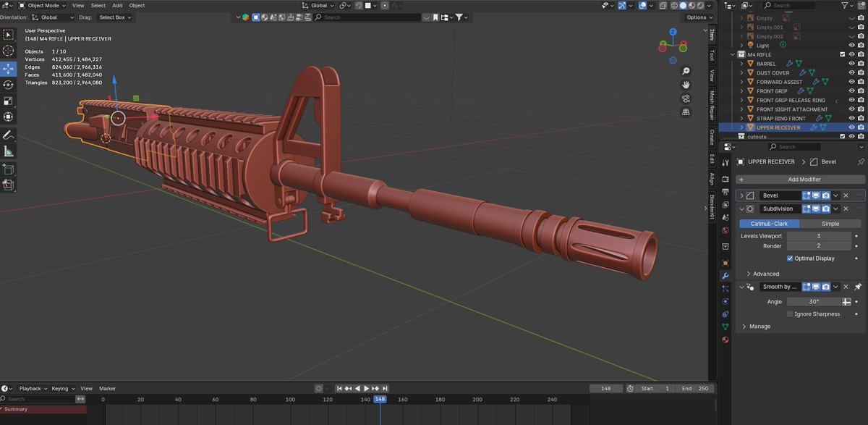Open the Orientation Global dropdown
868x425 pixels.
pyautogui.click(x=52, y=17)
